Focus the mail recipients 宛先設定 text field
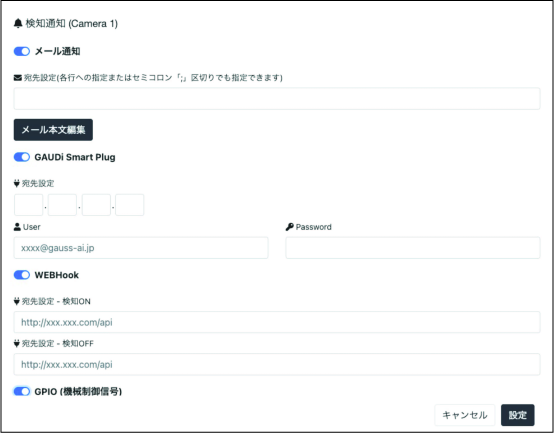554x433 pixels. pyautogui.click(x=277, y=99)
